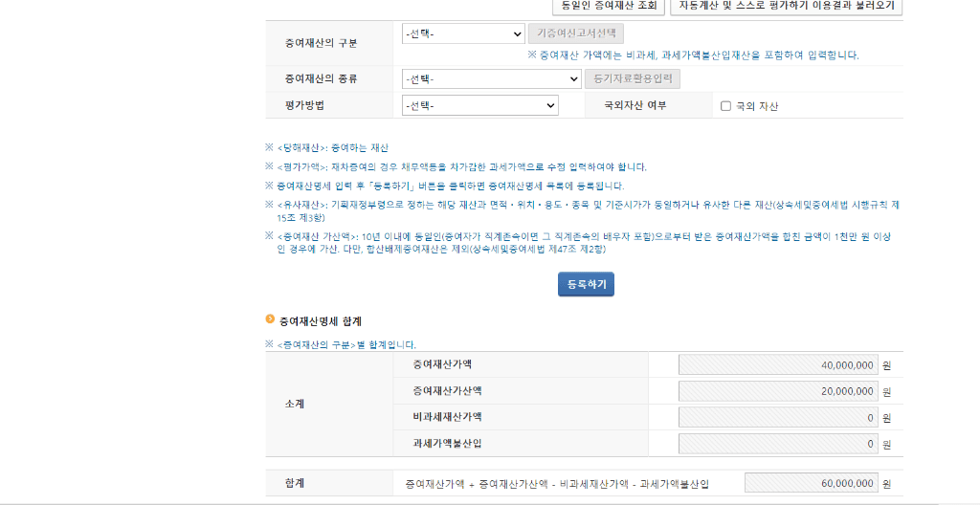
Task: Open 자동계산 및 스스로 평가하기 이용결과 불러오기
Action: [787, 6]
